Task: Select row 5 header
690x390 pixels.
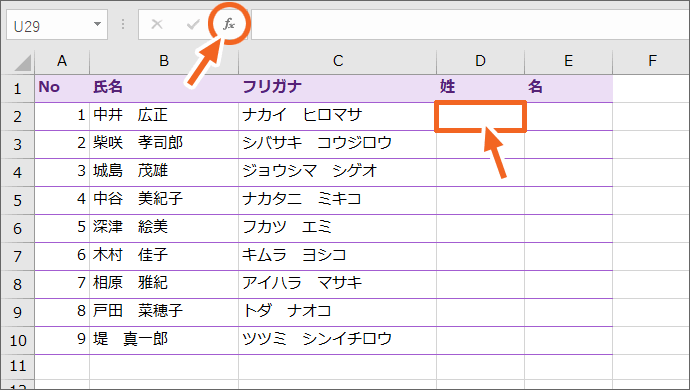Action: 18,201
